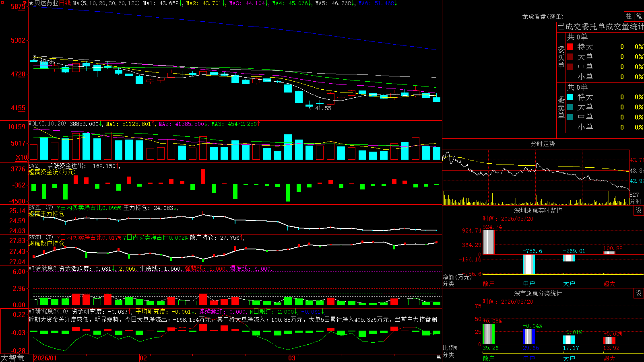Screen dimensions: 644x362
Task: Click the 大智慧 logo in bottom-left corner
Action: [12, 358]
